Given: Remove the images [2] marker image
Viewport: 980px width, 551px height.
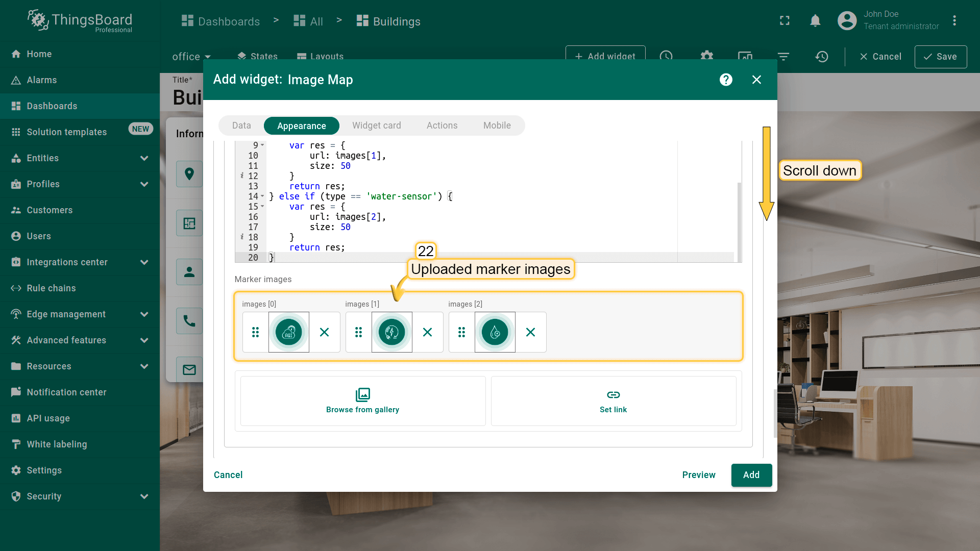Looking at the screenshot, I should pyautogui.click(x=530, y=332).
